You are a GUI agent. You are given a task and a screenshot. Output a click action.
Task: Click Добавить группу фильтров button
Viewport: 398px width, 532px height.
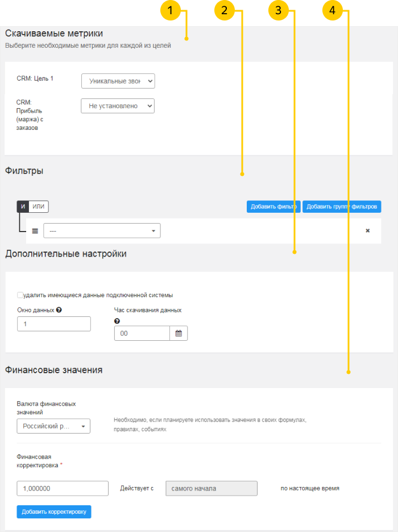341,207
